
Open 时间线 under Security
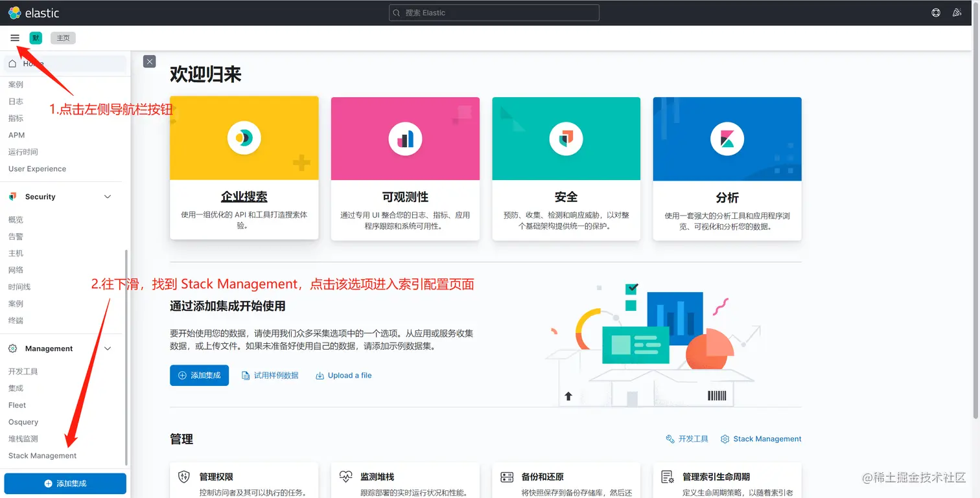19,287
